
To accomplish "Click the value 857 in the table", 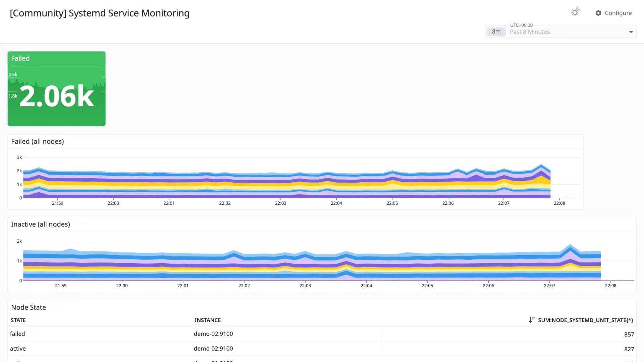I will (x=629, y=335).
